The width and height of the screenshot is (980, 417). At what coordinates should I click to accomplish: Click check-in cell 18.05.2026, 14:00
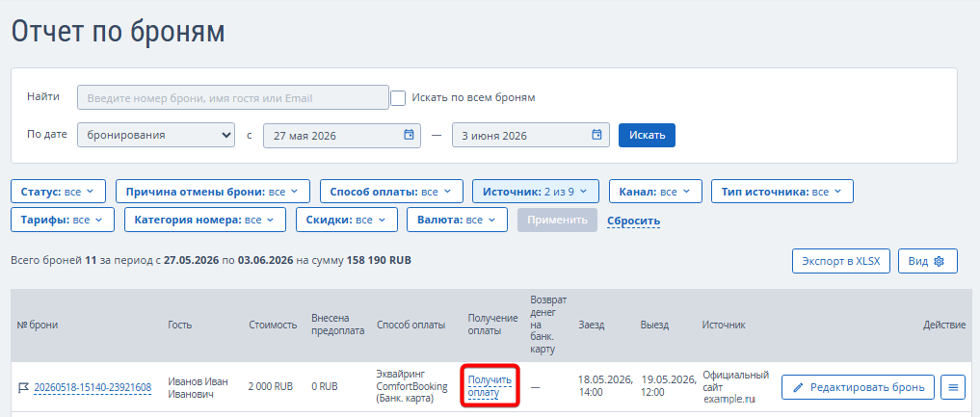tap(605, 386)
